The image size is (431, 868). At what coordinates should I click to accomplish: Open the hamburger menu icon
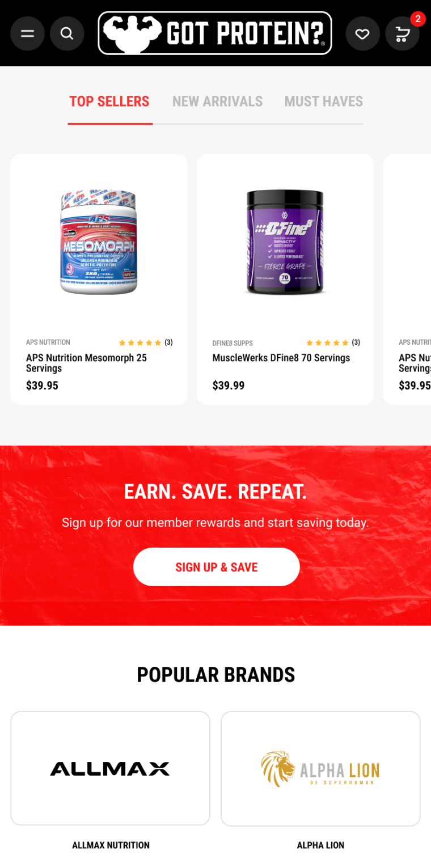tap(27, 33)
